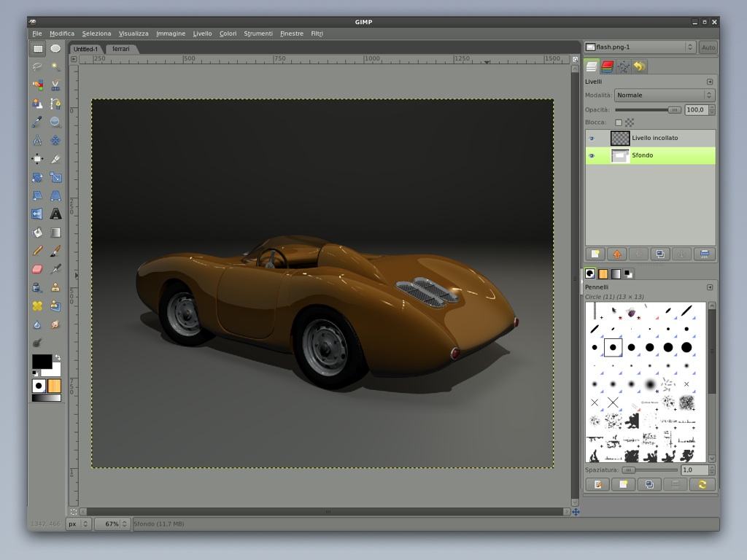747x560 pixels.
Task: Open the Modalità Normale dropdown
Action: coord(664,96)
